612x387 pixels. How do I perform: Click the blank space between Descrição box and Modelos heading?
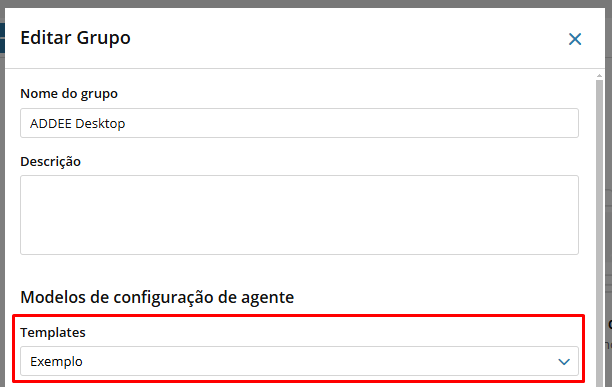tap(299, 272)
